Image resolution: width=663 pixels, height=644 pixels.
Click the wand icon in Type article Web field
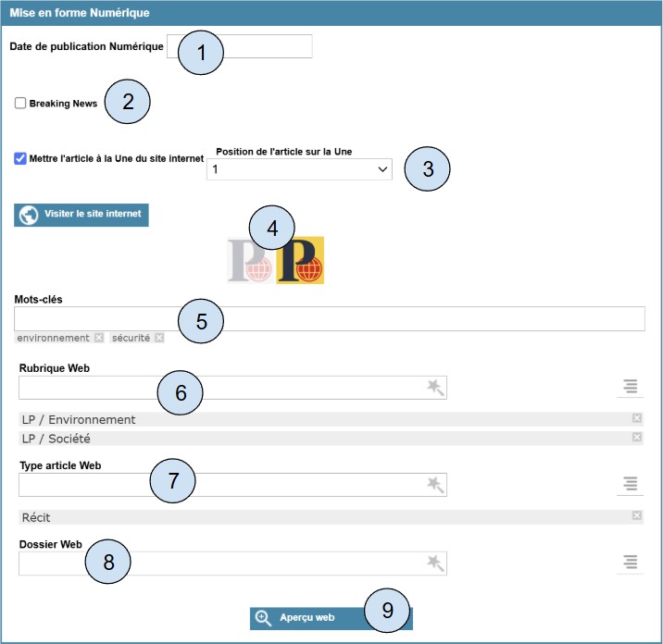[435, 484]
